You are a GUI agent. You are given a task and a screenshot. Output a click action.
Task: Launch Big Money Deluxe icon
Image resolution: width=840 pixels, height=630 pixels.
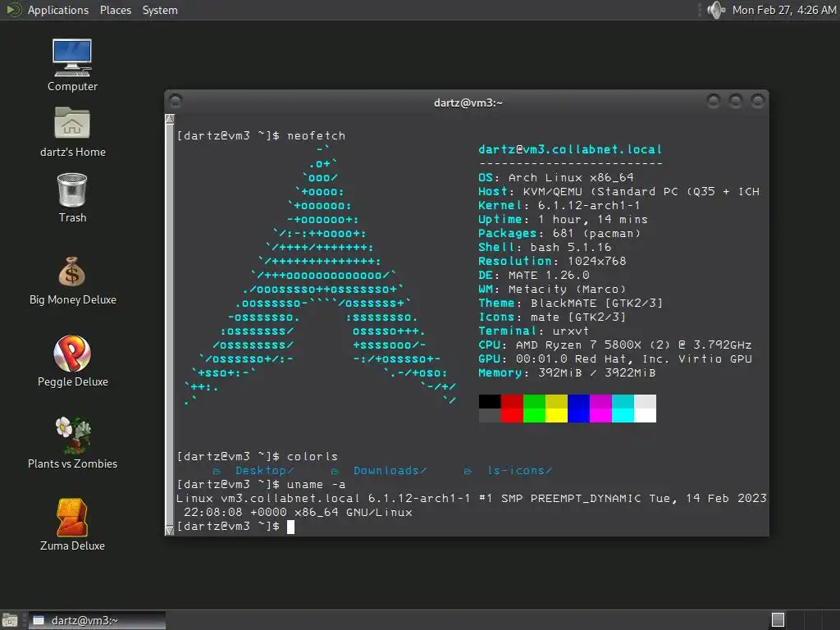click(x=72, y=281)
